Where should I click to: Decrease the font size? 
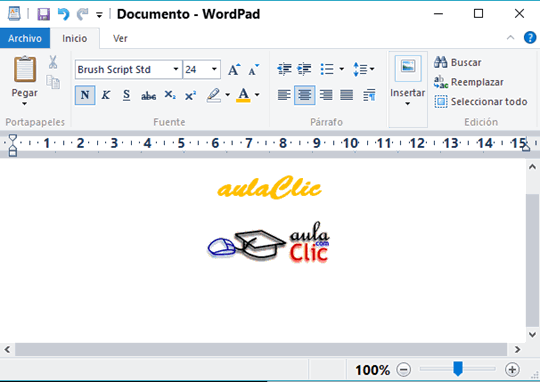pyautogui.click(x=254, y=70)
